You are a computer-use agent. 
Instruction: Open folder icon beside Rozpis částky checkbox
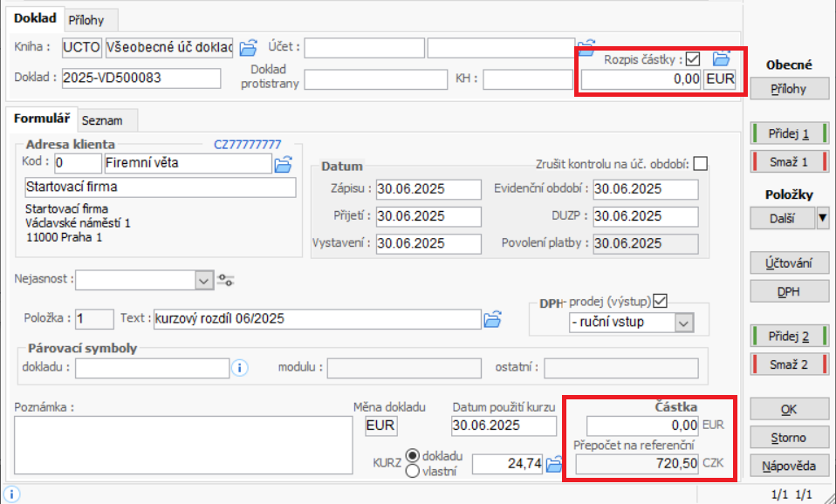pos(721,59)
